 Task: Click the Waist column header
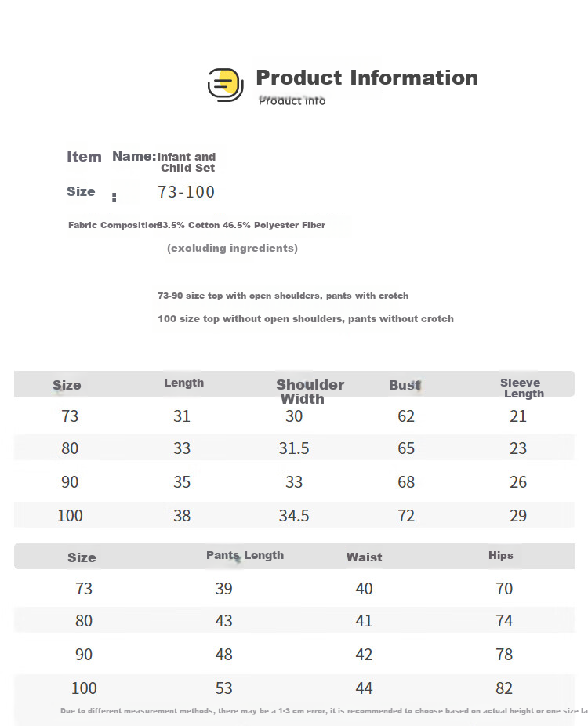pos(365,557)
